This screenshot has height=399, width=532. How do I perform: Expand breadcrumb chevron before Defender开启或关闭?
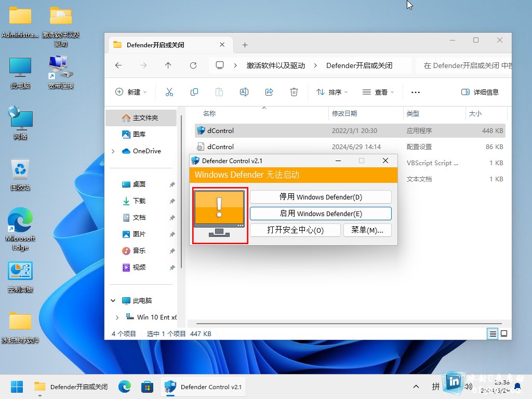[x=315, y=65]
